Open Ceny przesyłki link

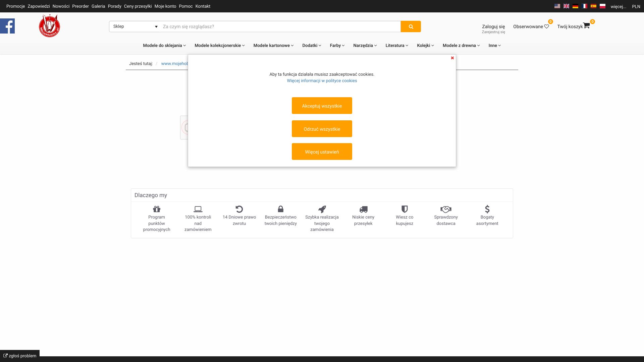pos(138,6)
